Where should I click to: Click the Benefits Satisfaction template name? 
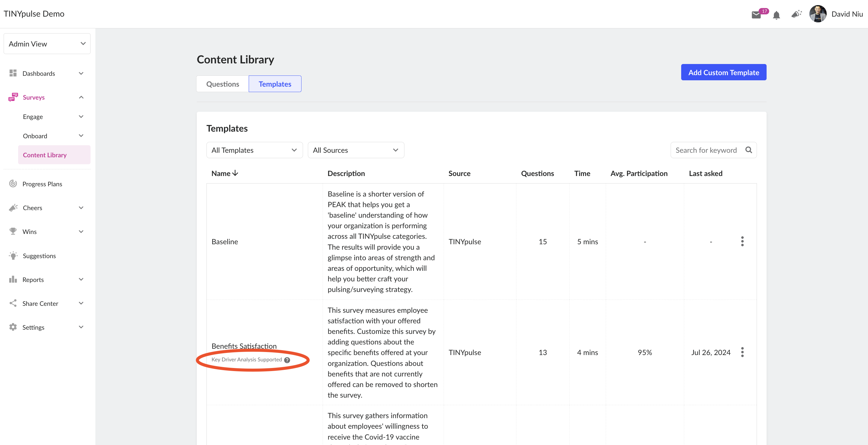coord(244,346)
